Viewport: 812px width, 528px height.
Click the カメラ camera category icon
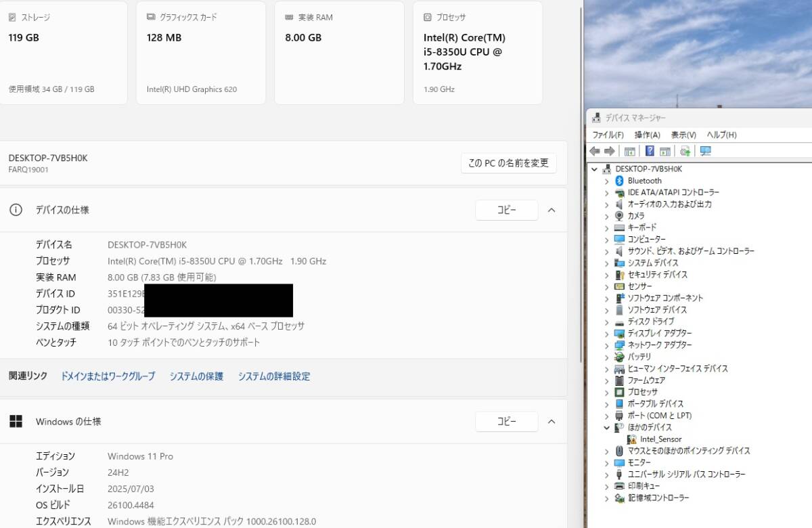click(x=619, y=216)
